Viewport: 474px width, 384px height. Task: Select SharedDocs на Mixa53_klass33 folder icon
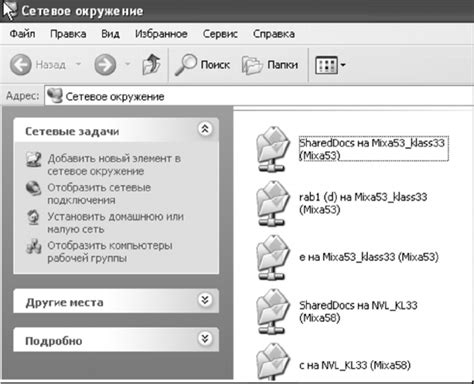tap(273, 149)
